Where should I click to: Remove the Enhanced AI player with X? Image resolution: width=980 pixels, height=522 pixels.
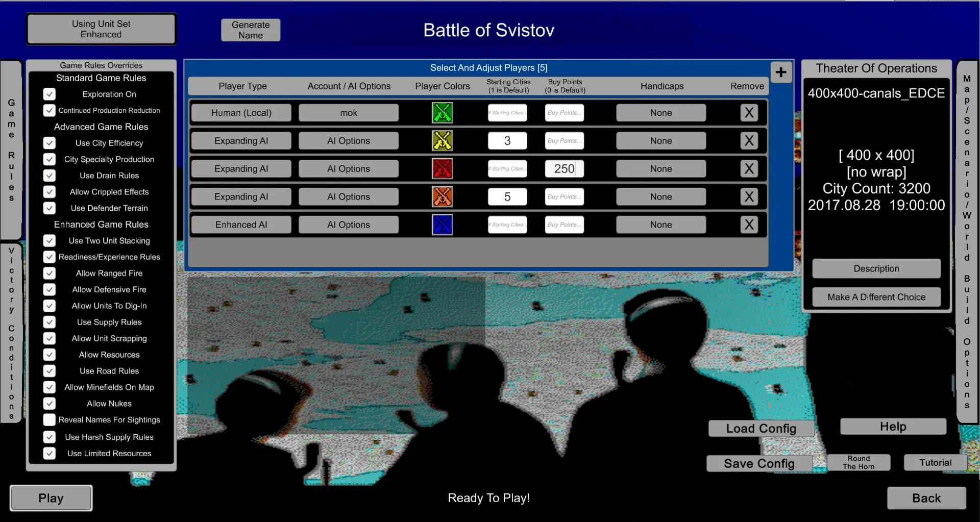pyautogui.click(x=749, y=225)
